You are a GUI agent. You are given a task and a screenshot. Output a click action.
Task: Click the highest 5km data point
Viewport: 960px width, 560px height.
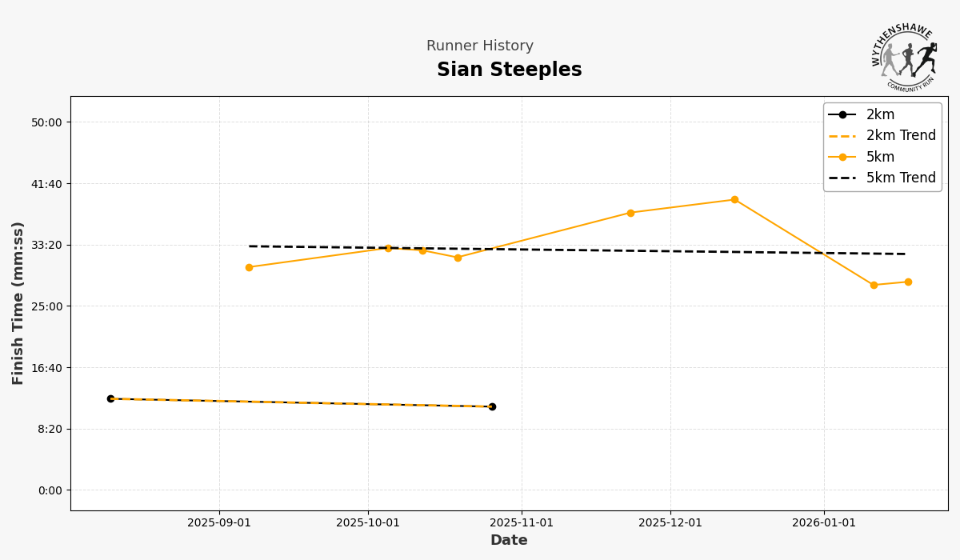coord(734,200)
